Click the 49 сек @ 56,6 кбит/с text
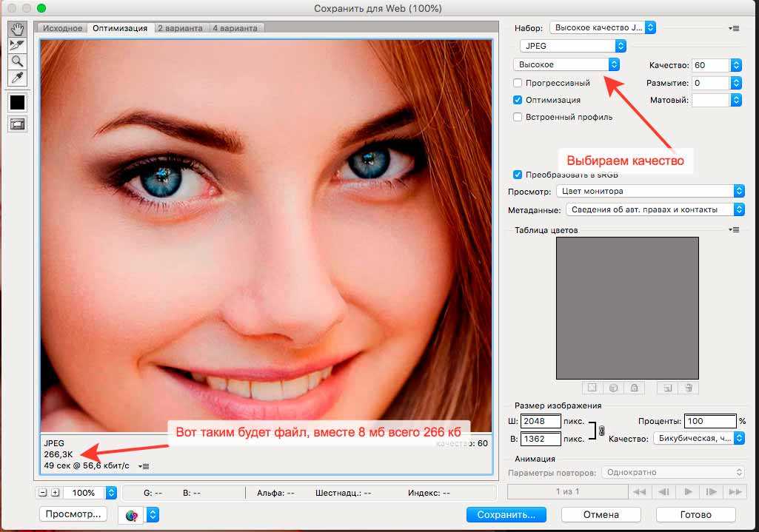 87,465
